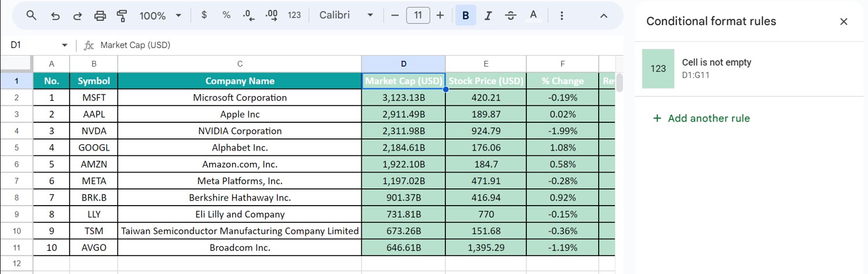This screenshot has height=274, width=868.
Task: Open the text color picker
Action: coord(533,16)
